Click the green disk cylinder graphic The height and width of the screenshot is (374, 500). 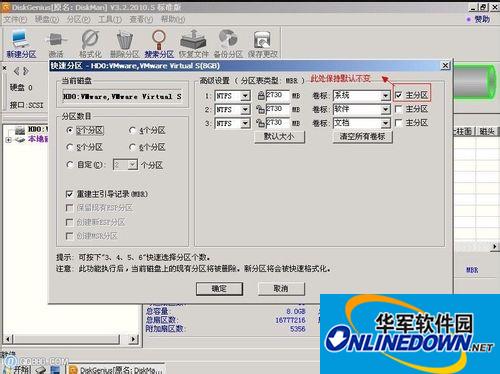pos(475,82)
